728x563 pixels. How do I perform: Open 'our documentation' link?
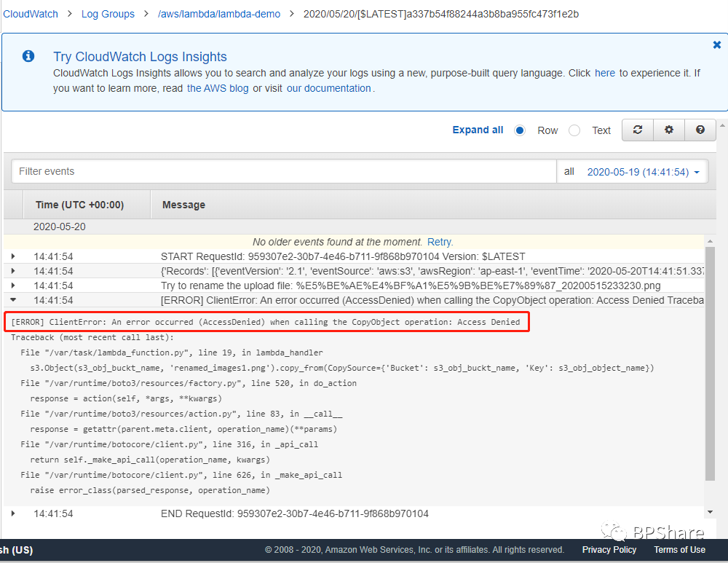point(329,88)
